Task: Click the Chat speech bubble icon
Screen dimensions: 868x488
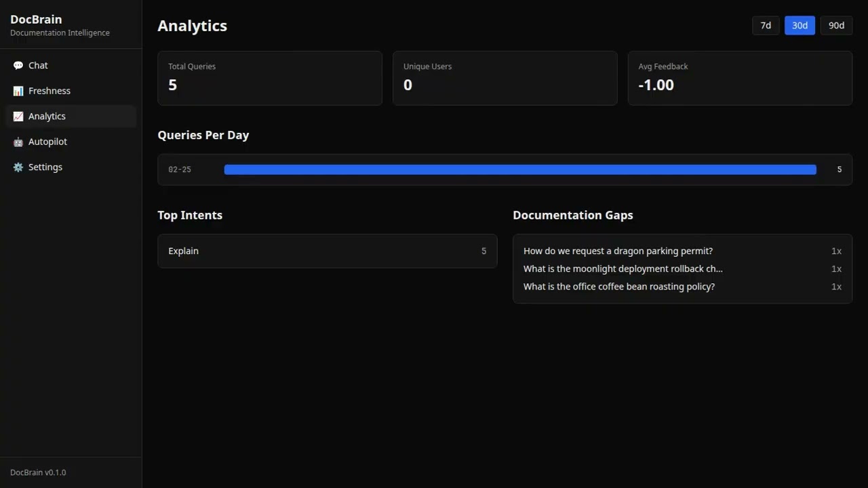Action: tap(18, 66)
